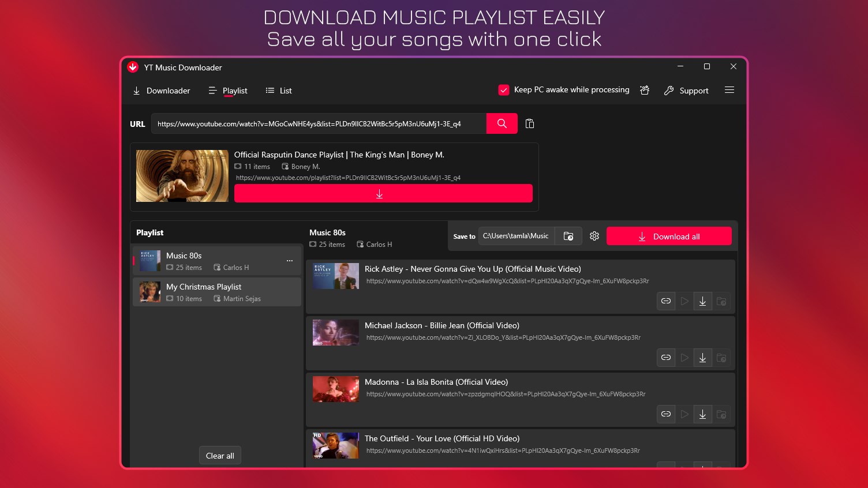Play the Madonna - La Isla Bonita preview

[x=684, y=414]
